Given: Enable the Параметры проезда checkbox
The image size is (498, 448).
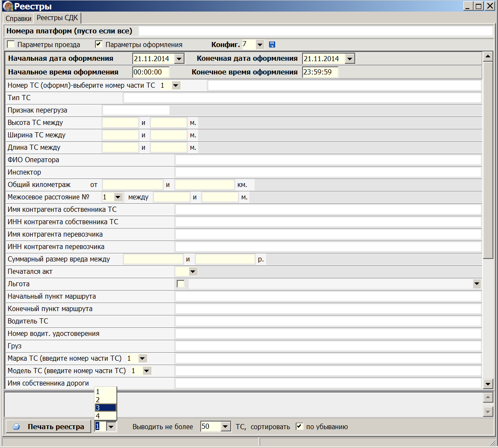Looking at the screenshot, I should click(11, 45).
